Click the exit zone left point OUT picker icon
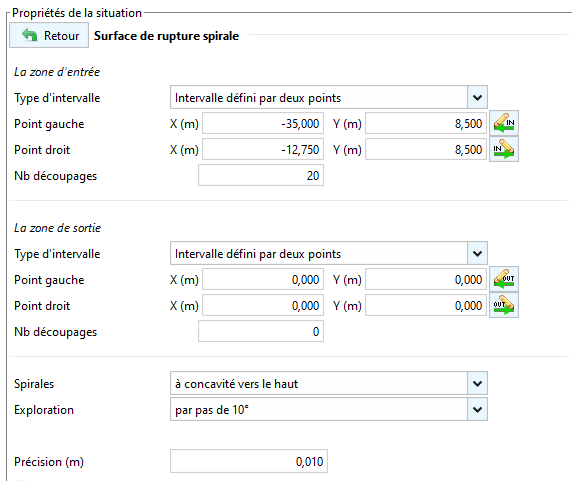 (504, 279)
